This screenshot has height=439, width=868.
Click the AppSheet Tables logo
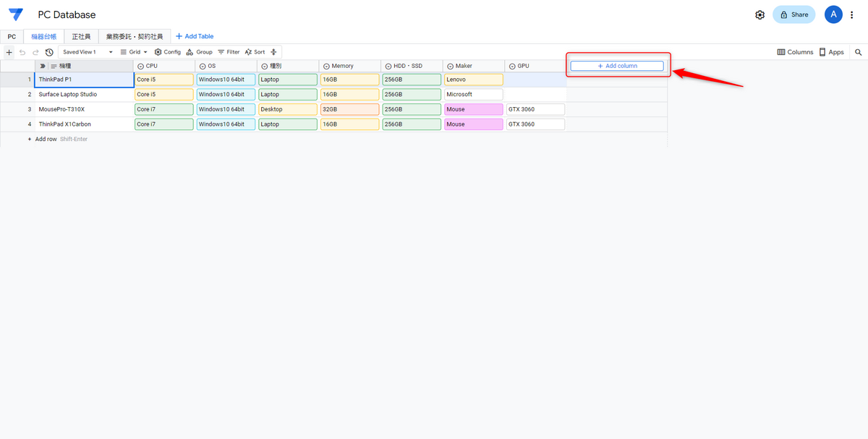tap(16, 14)
